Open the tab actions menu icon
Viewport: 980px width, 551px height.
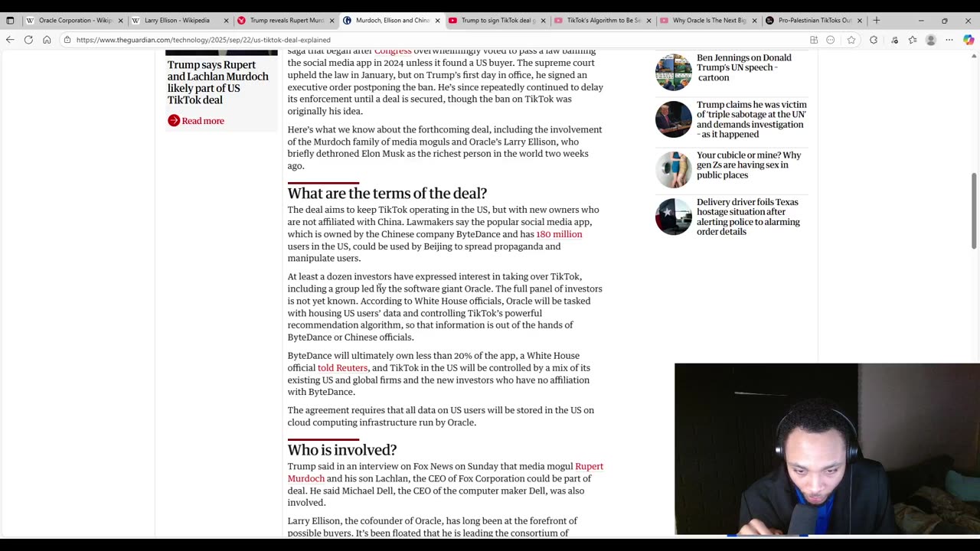coord(10,21)
